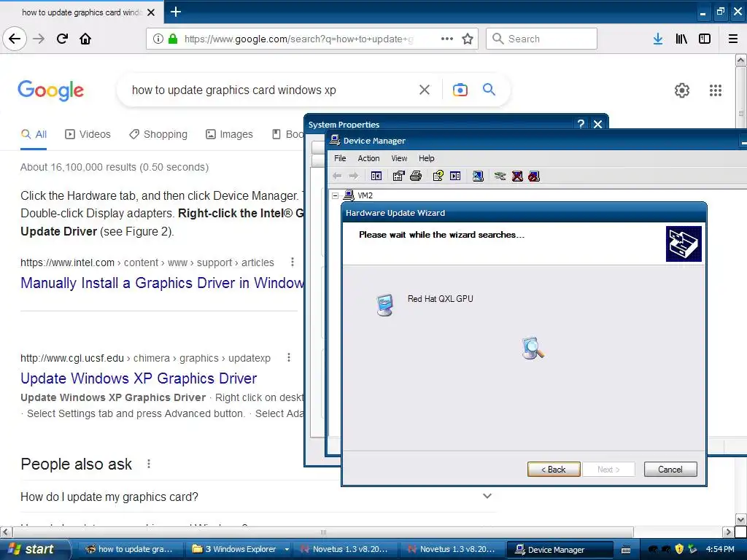This screenshot has width=747, height=560.
Task: Click Cancel in Hardware Update Wizard
Action: click(x=670, y=469)
